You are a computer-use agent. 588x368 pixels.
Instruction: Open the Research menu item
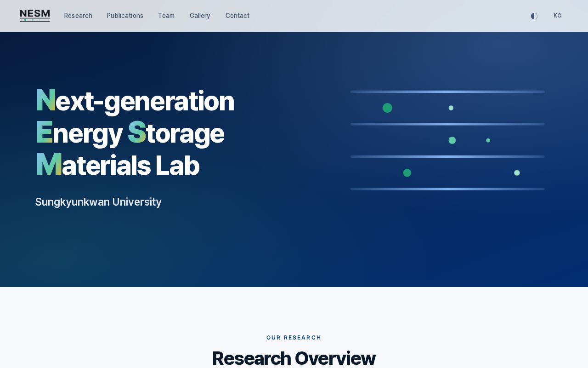tap(78, 16)
